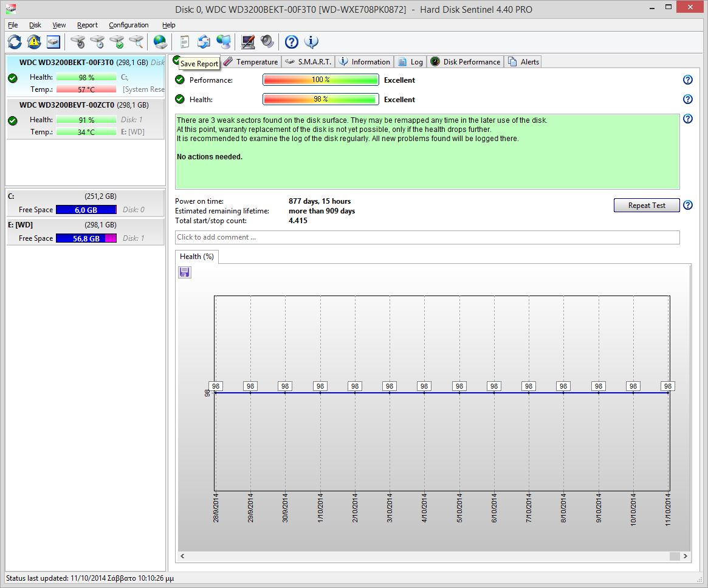The width and height of the screenshot is (708, 588).
Task: Click the globe with disk toolbar icon
Action: (160, 42)
